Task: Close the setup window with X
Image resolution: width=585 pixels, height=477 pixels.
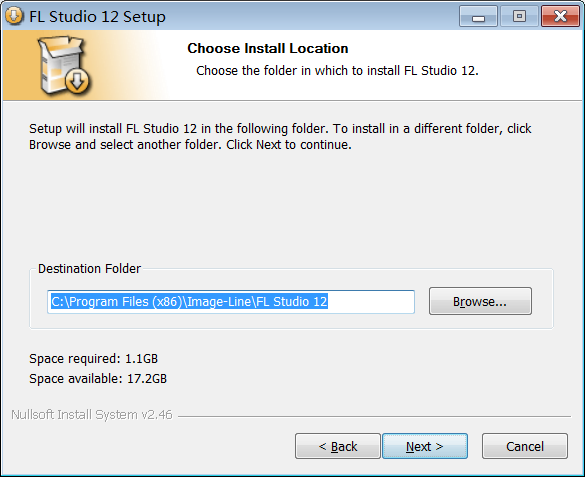Action: [560, 16]
